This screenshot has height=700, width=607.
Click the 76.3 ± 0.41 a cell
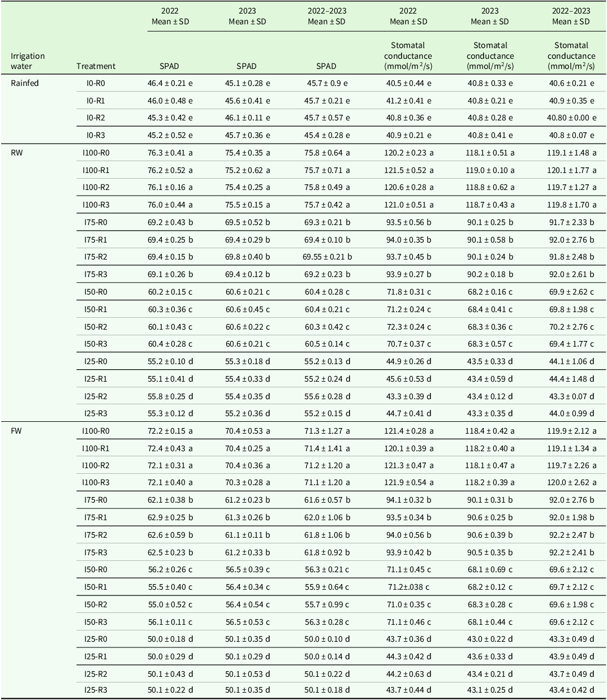tap(170, 153)
